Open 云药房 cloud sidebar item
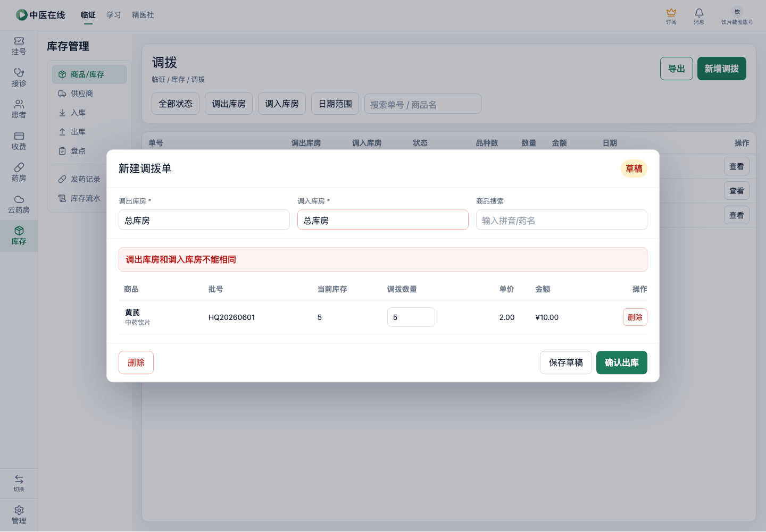This screenshot has height=532, width=766. click(x=19, y=205)
